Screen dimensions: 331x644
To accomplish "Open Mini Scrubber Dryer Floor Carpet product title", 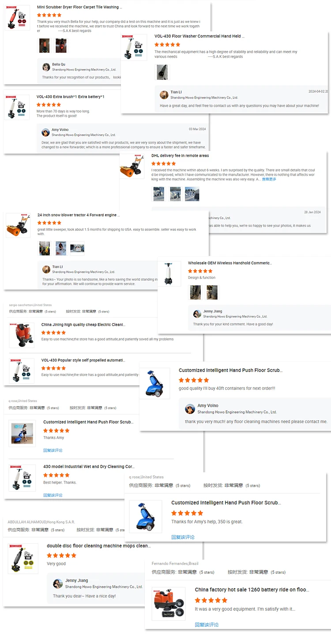I will 79,8.
